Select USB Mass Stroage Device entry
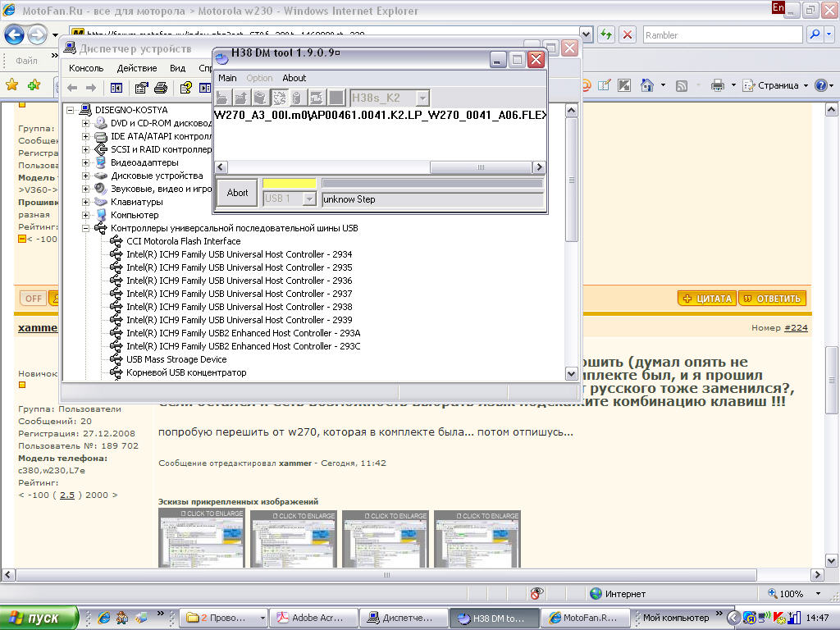Screen dimensions: 840x630 click(x=176, y=359)
